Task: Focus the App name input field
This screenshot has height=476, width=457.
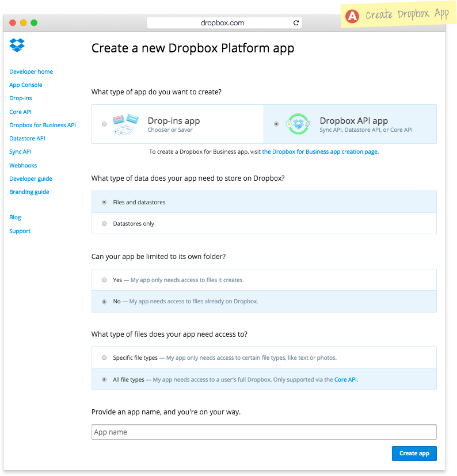Action: pyautogui.click(x=264, y=432)
